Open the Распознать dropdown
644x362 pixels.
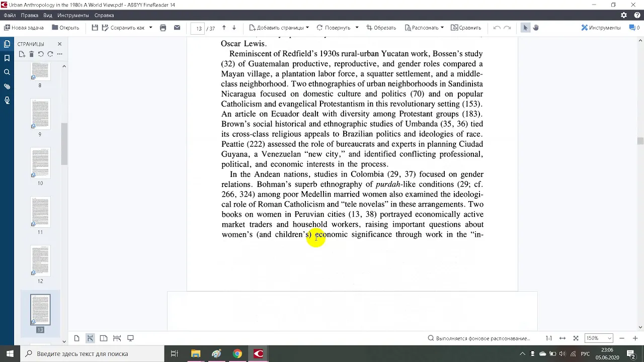point(424,28)
